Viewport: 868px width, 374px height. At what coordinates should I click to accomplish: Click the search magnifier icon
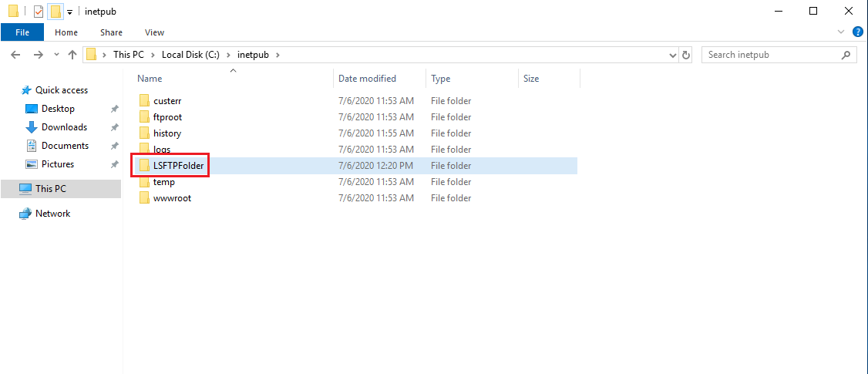pos(846,55)
